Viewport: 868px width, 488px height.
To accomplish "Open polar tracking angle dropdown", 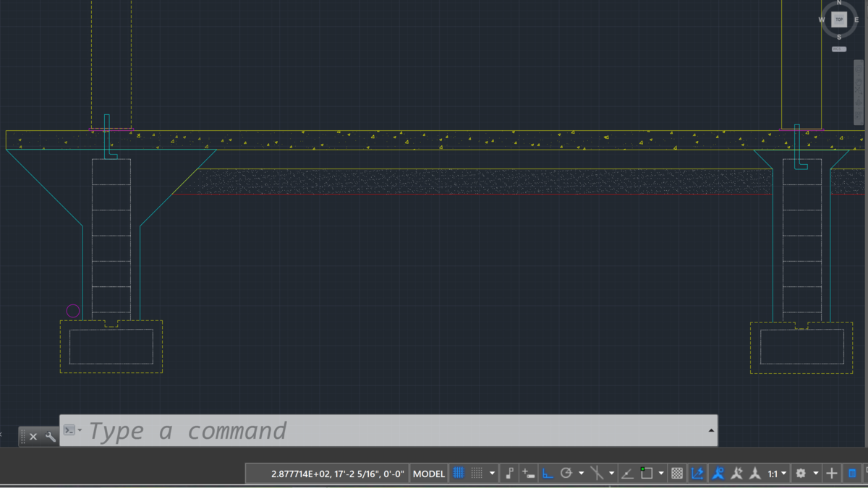I will (581, 474).
